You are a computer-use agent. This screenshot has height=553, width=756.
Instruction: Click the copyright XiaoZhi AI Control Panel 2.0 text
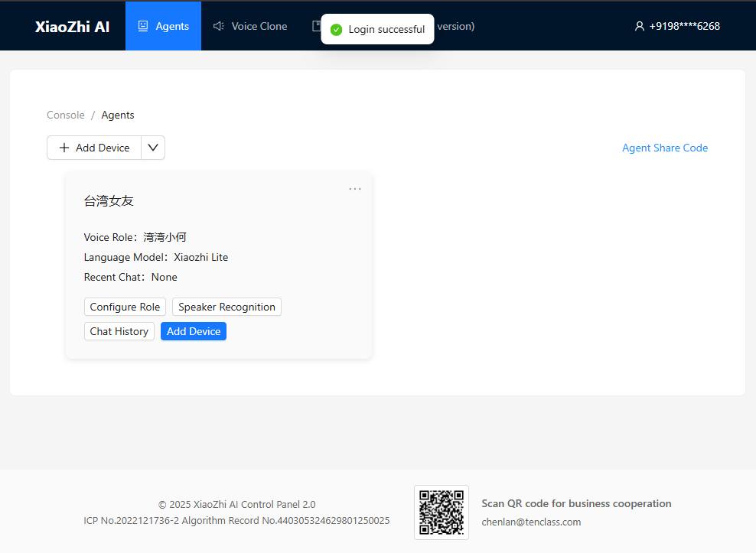point(236,504)
